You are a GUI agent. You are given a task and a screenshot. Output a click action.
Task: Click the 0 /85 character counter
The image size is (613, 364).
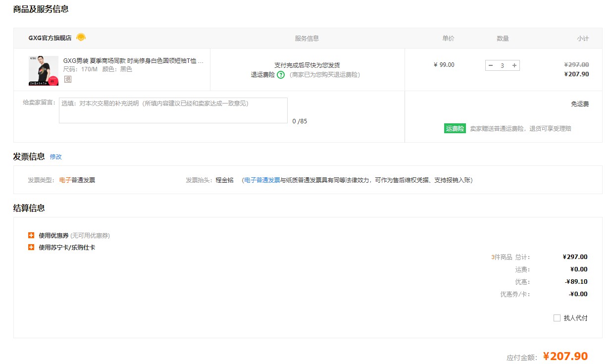point(300,121)
